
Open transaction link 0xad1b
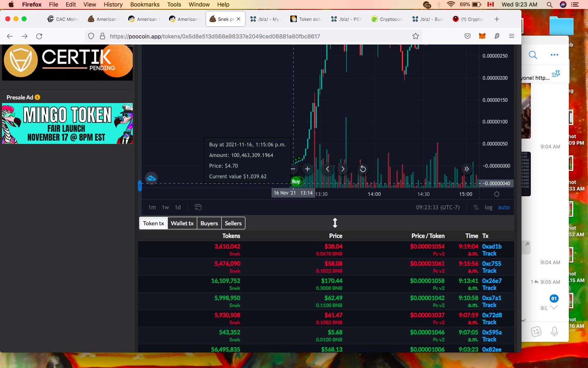pyautogui.click(x=492, y=247)
